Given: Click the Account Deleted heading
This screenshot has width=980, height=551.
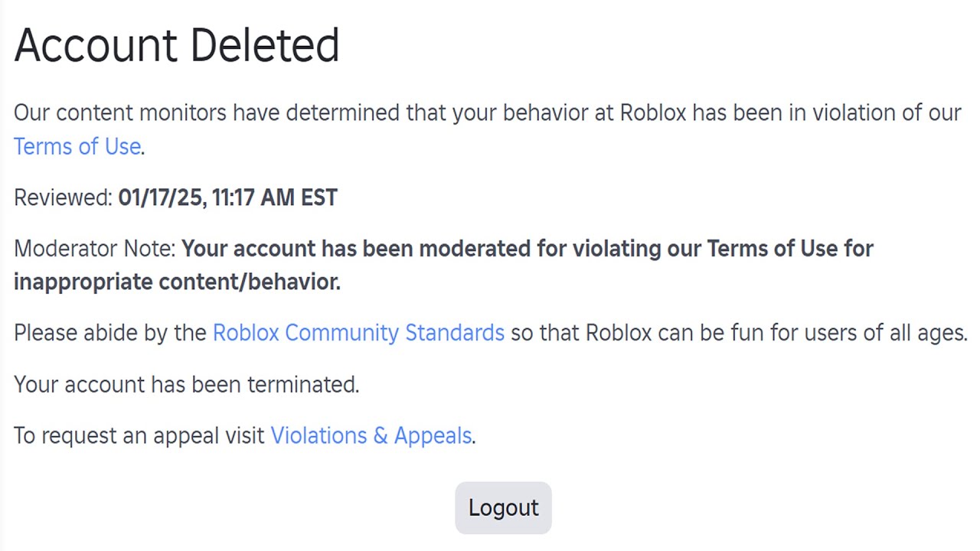Looking at the screenshot, I should [x=177, y=44].
